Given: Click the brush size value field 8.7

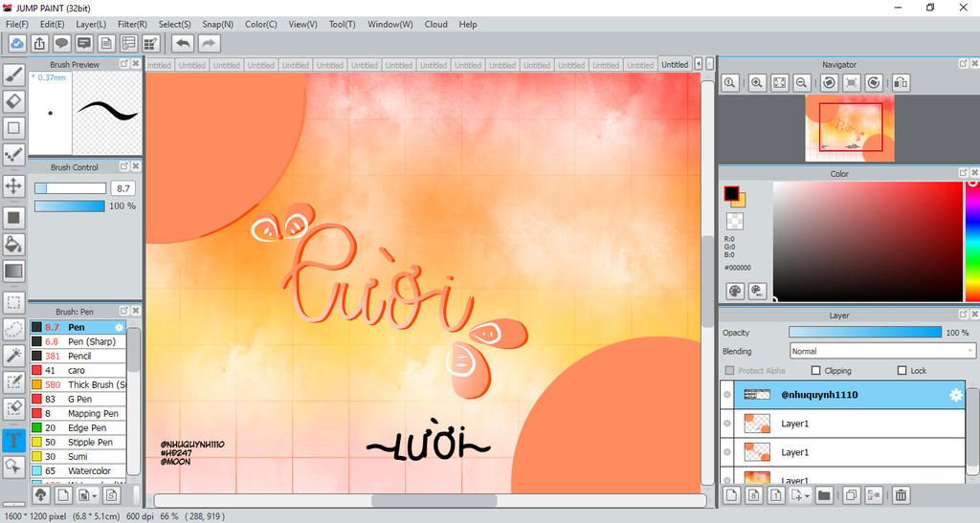Looking at the screenshot, I should tap(123, 188).
